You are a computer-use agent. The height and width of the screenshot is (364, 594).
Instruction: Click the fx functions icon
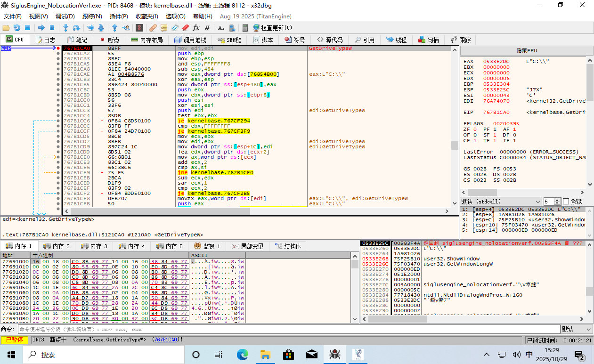click(196, 28)
